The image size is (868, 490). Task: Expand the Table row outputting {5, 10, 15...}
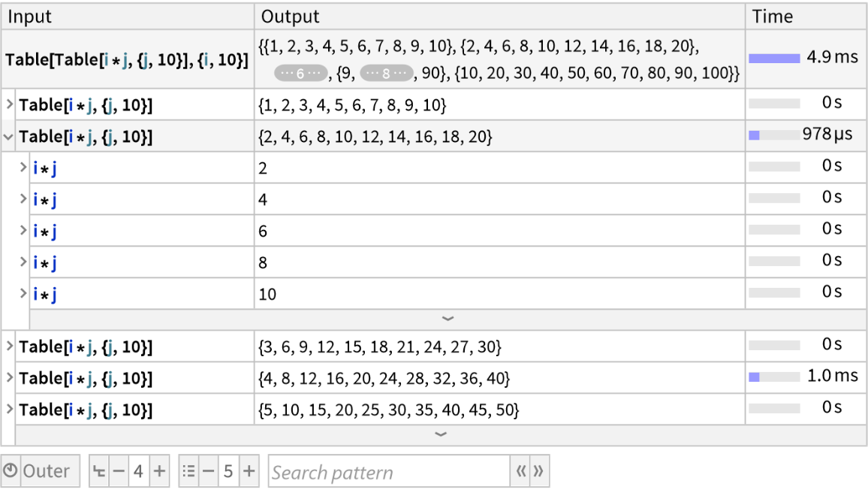[x=9, y=410]
